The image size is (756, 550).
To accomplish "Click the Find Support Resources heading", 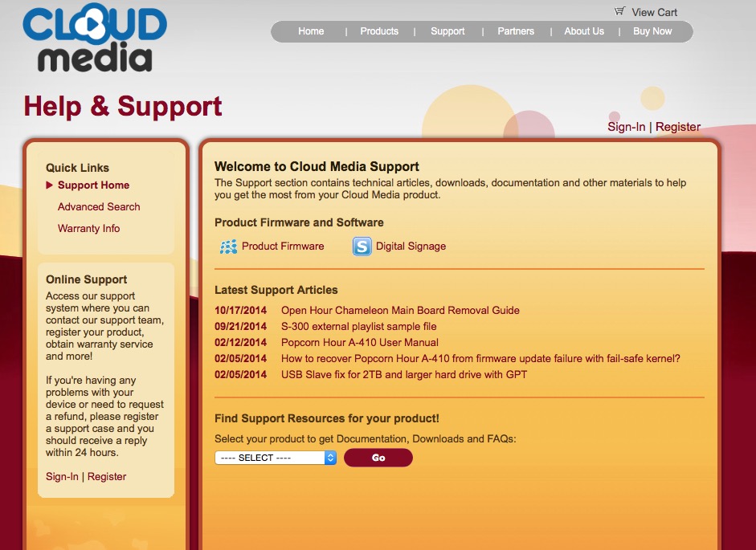I will pos(327,418).
